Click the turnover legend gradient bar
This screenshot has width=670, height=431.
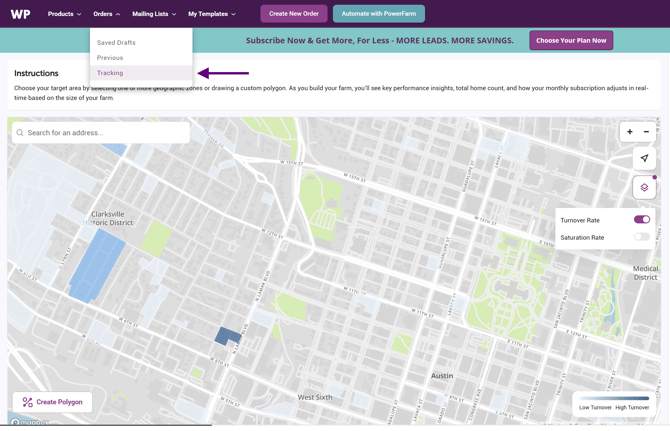point(614,399)
